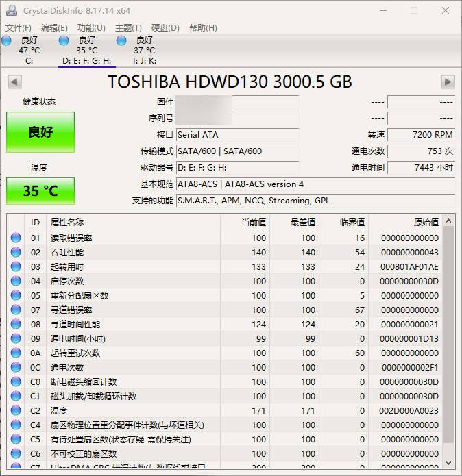Viewport: 462px width, 476px height.
Task: Close the CrystalDiskInfo window
Action: coord(446,11)
